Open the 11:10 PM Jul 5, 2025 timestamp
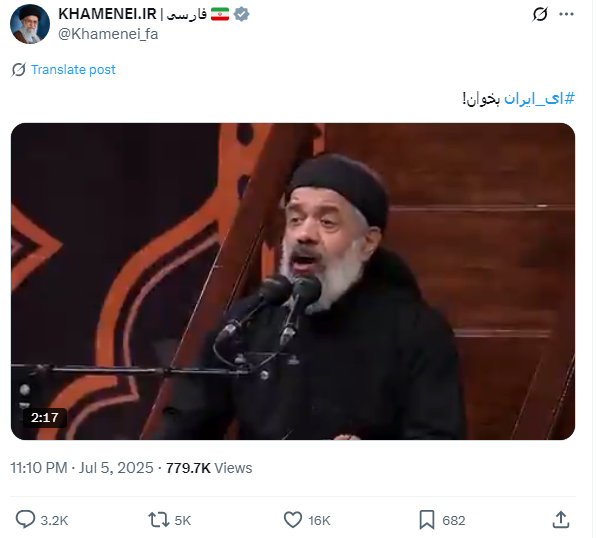Screen dimensions: 596x538 click(x=82, y=468)
